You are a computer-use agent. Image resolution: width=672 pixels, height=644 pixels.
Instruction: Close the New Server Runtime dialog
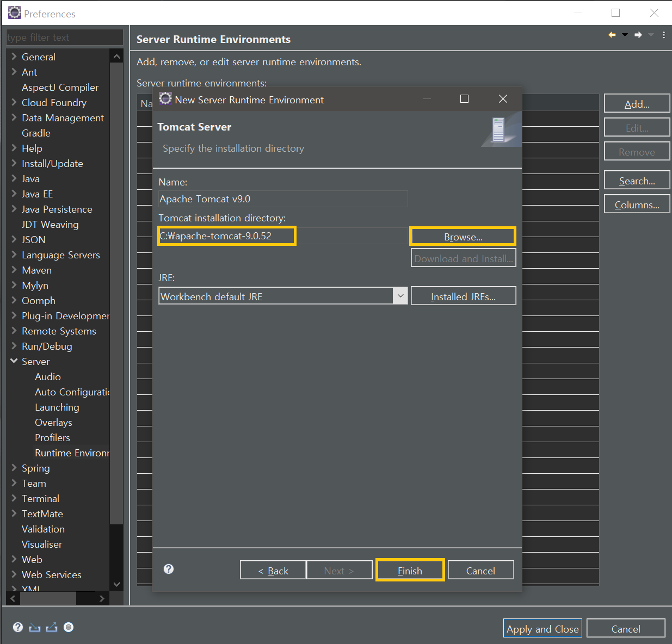pos(503,98)
